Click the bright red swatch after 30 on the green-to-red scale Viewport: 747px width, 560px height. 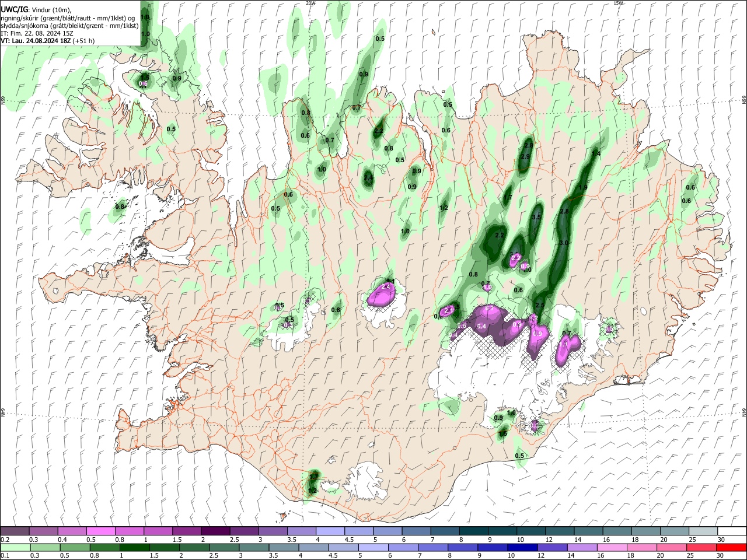[x=731, y=547]
